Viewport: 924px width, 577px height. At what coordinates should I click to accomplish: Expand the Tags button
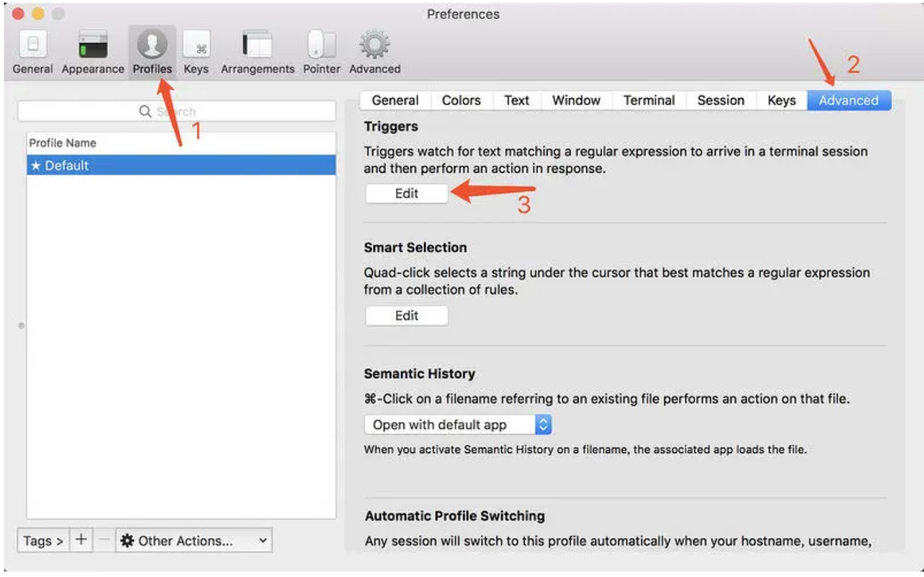tap(43, 540)
